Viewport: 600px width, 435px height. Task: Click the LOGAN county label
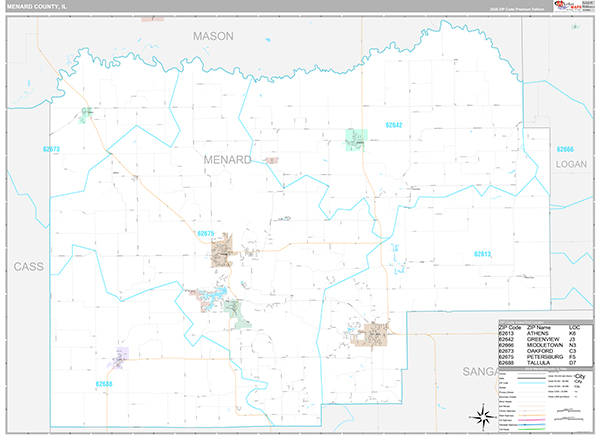click(x=571, y=164)
